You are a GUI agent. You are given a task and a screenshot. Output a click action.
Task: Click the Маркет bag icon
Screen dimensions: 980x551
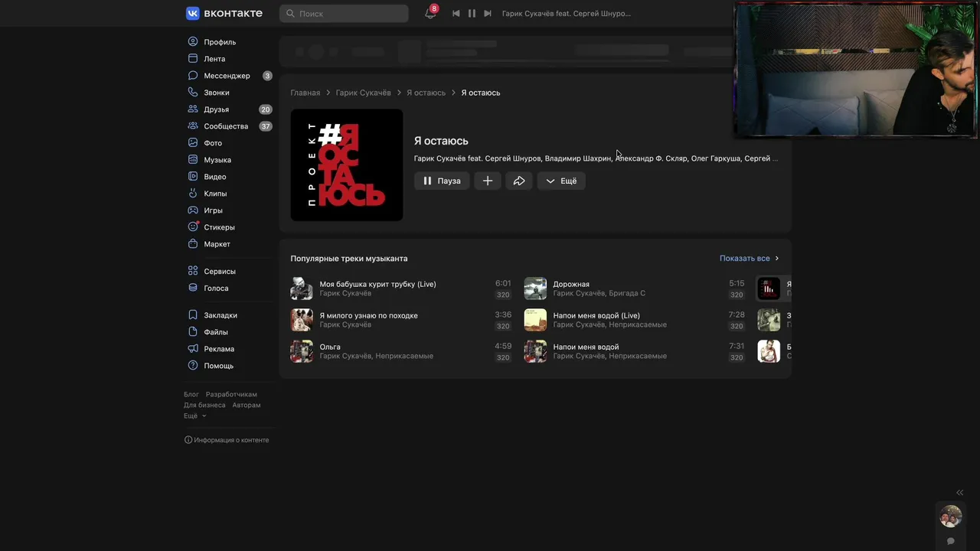tap(193, 244)
